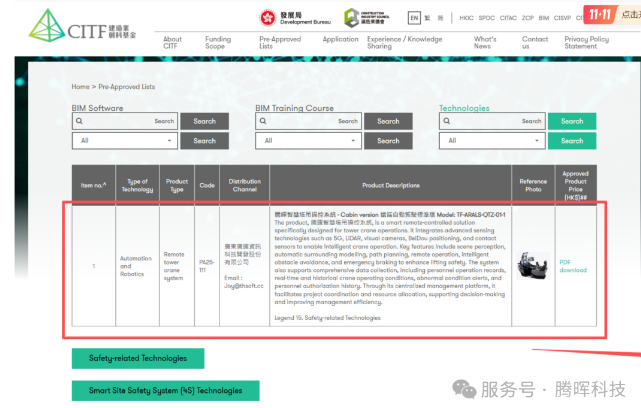The image size is (641, 408).
Task: Open the What's News menu item
Action: [x=484, y=43]
